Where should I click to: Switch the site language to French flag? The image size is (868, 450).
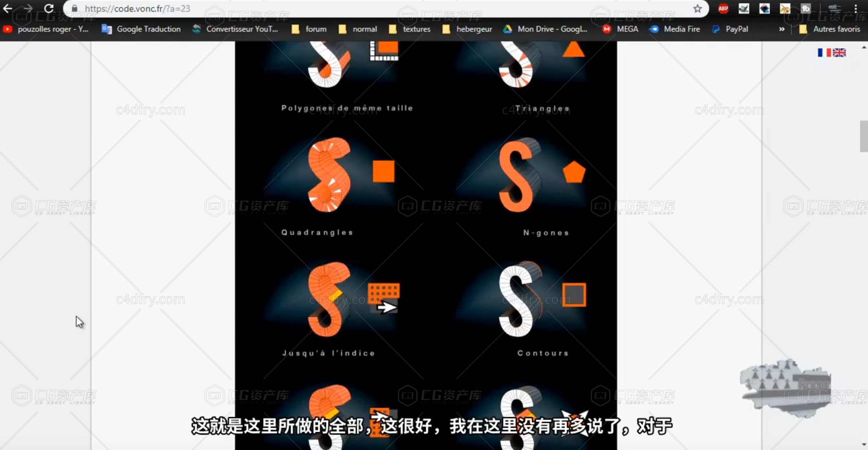824,52
